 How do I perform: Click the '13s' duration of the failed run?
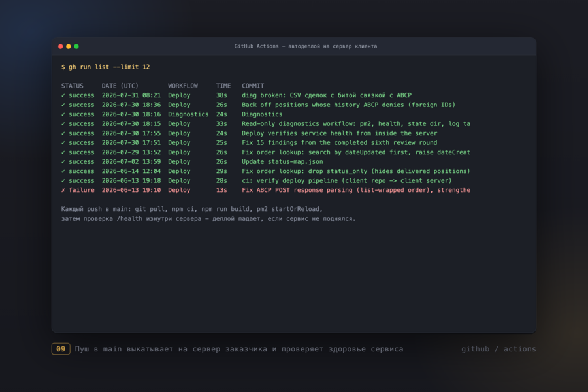(221, 190)
